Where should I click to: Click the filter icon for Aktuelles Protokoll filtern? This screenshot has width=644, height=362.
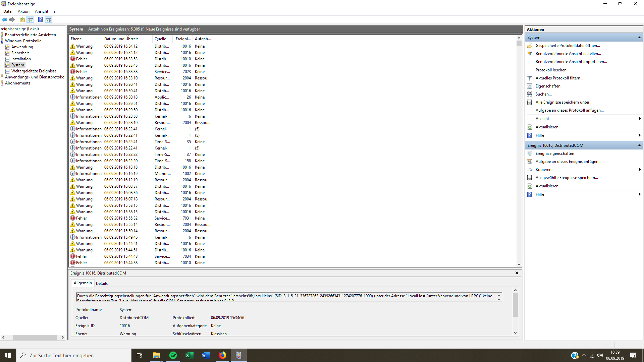(x=530, y=78)
